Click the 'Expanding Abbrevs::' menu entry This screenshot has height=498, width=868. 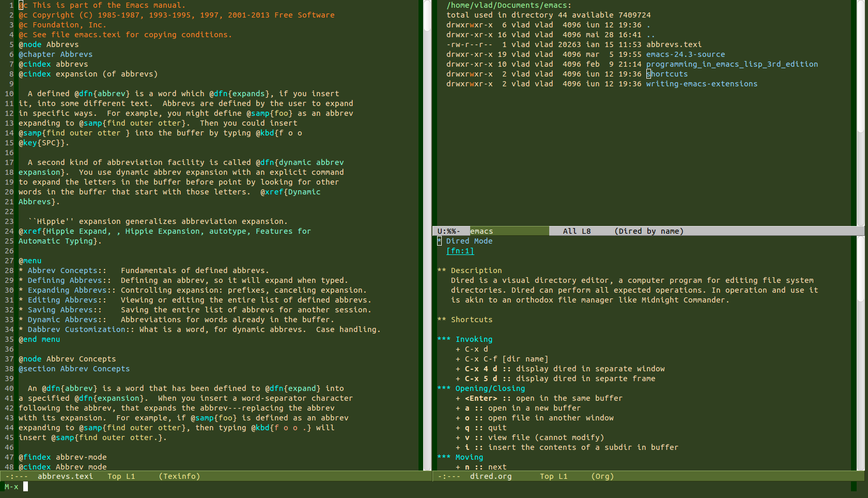(x=72, y=290)
